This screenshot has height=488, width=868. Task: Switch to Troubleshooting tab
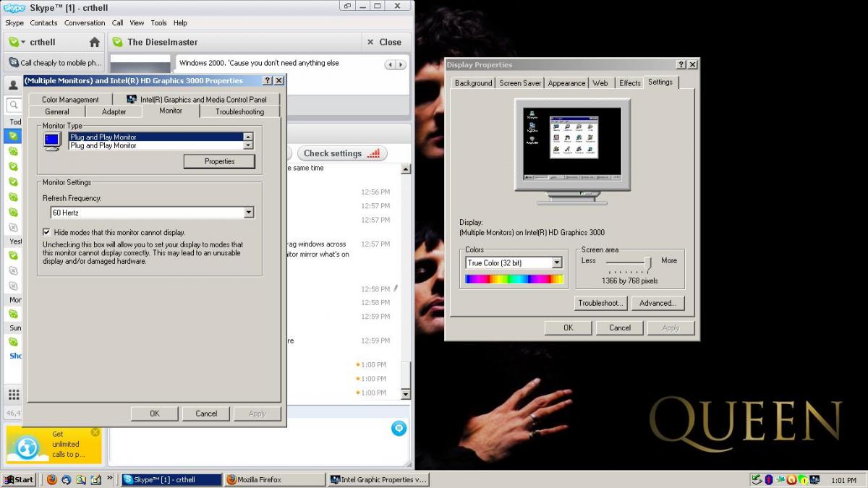(x=239, y=111)
